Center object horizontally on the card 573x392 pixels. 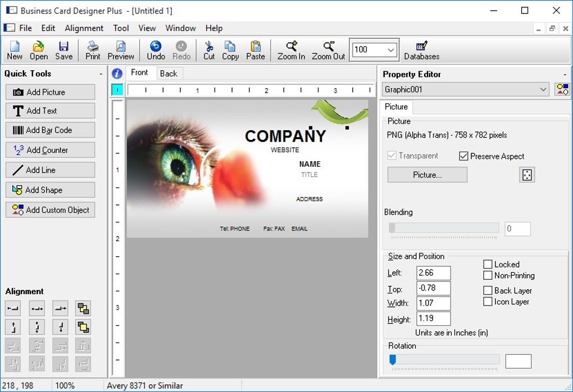point(37,308)
